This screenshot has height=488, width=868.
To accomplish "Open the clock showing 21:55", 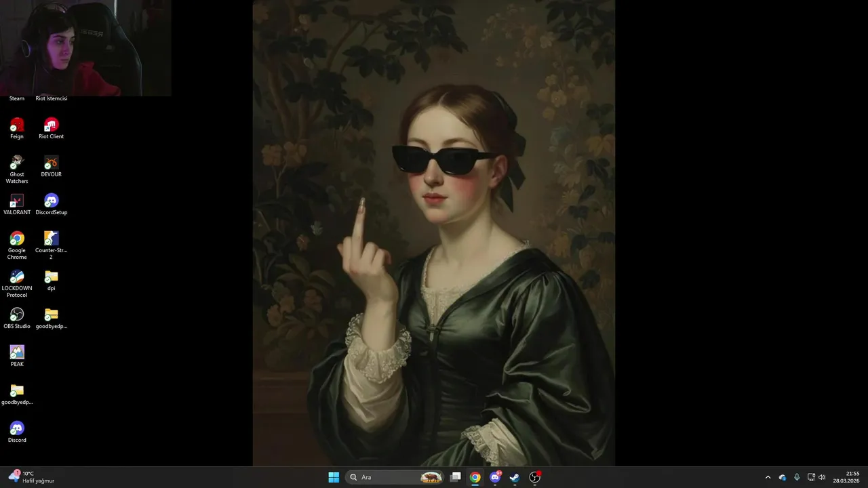I will click(x=846, y=477).
